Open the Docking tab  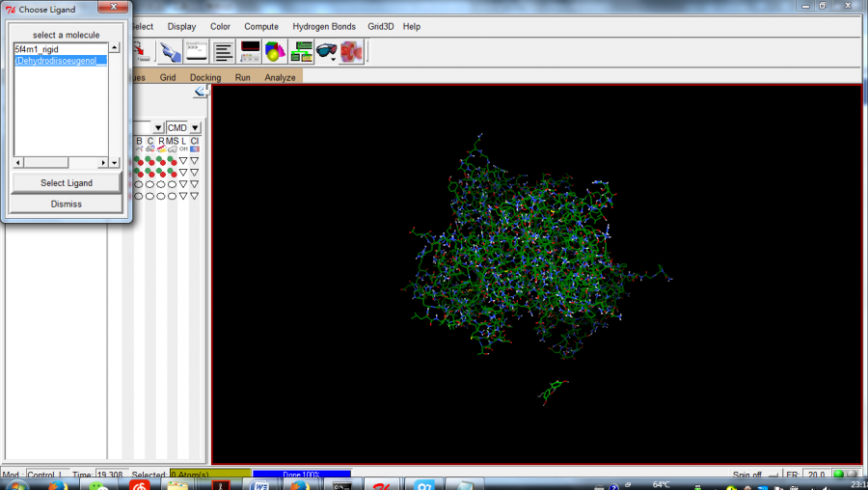point(205,77)
